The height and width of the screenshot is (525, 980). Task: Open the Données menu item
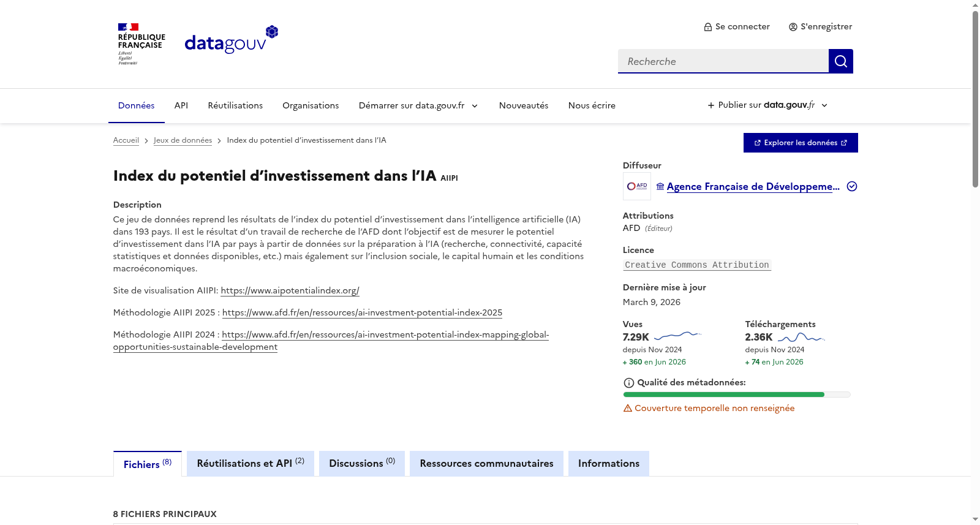[x=136, y=105]
